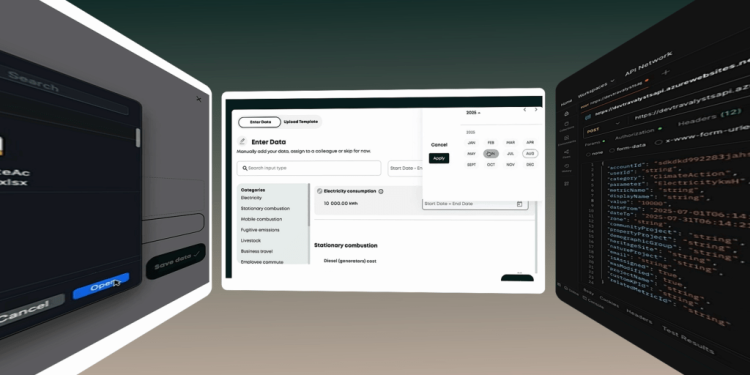The height and width of the screenshot is (375, 750).
Task: Select MAR in the month picker
Action: pyautogui.click(x=510, y=143)
